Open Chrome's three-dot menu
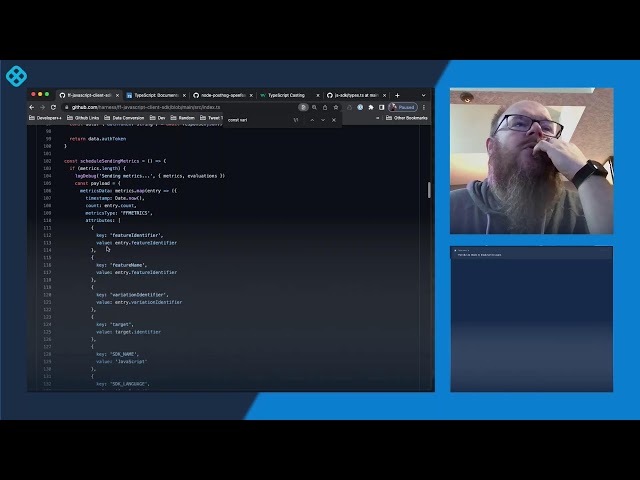640x480 pixels. [424, 107]
